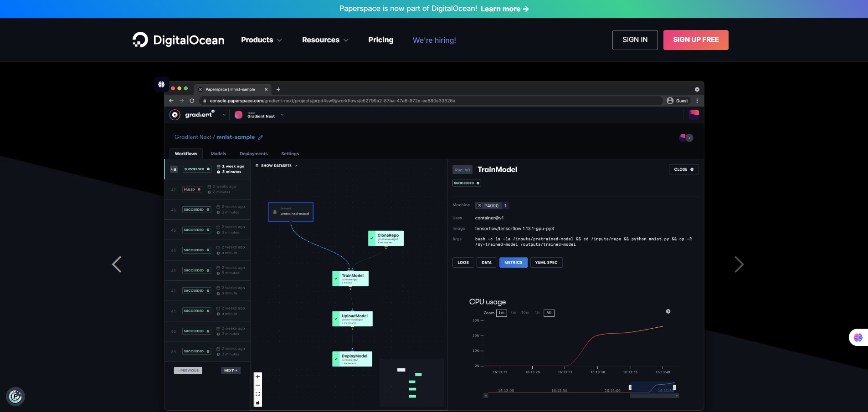This screenshot has height=412, width=868.
Task: Click the PREVIOUS runs page button
Action: tap(188, 371)
